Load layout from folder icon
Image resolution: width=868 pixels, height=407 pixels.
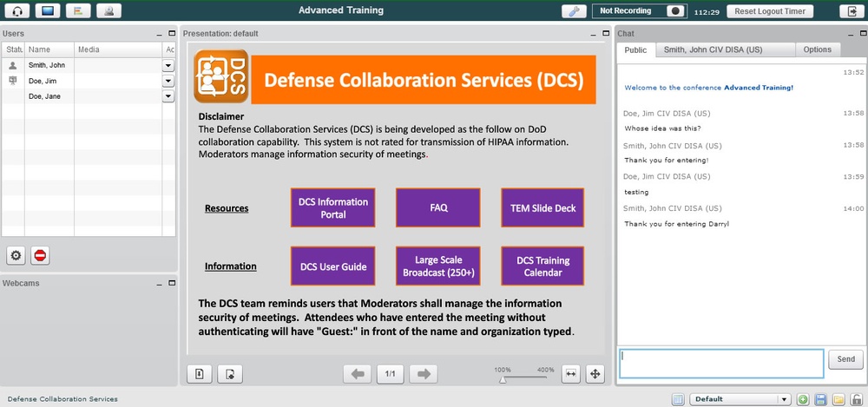tap(838, 399)
